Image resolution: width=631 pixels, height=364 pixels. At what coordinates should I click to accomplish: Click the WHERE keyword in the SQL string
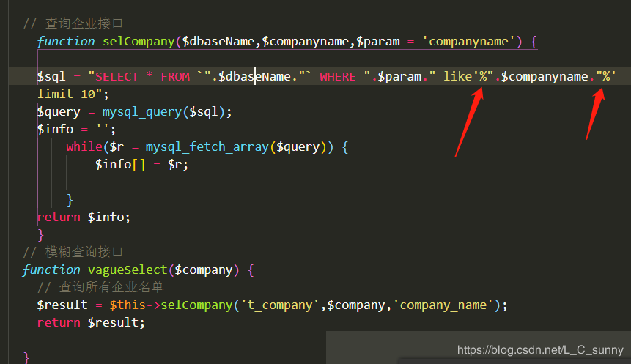pos(338,77)
